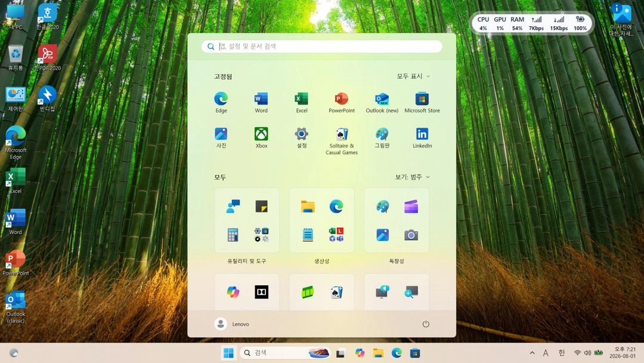Select 휴지통 recycle bin desktop icon
Image resolution: width=644 pixels, height=363 pixels.
[16, 57]
